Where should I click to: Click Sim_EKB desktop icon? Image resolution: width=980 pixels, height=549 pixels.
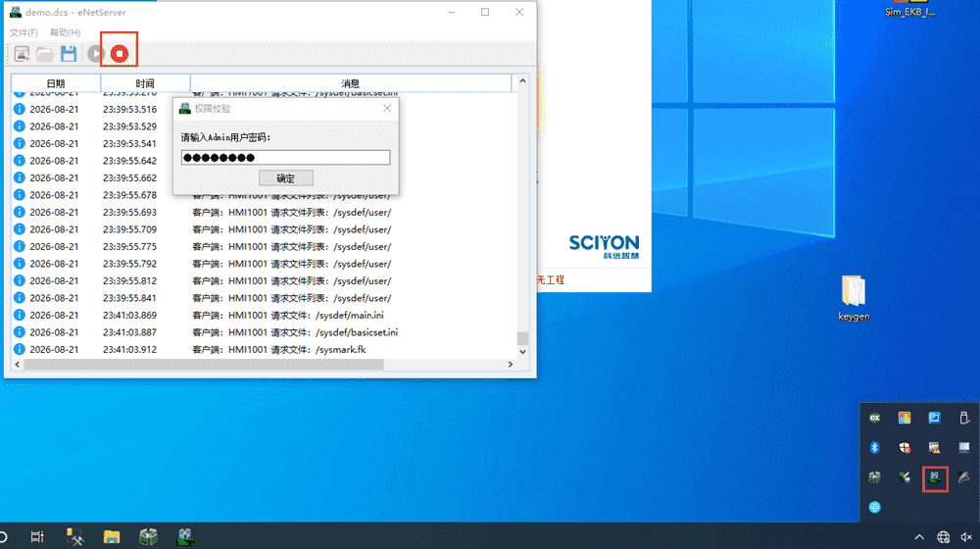coord(910,9)
